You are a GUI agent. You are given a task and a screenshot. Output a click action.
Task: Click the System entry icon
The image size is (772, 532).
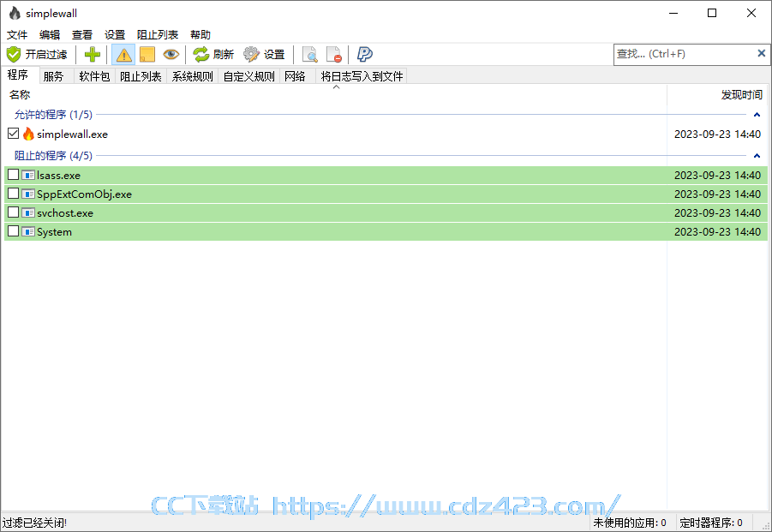pos(28,231)
